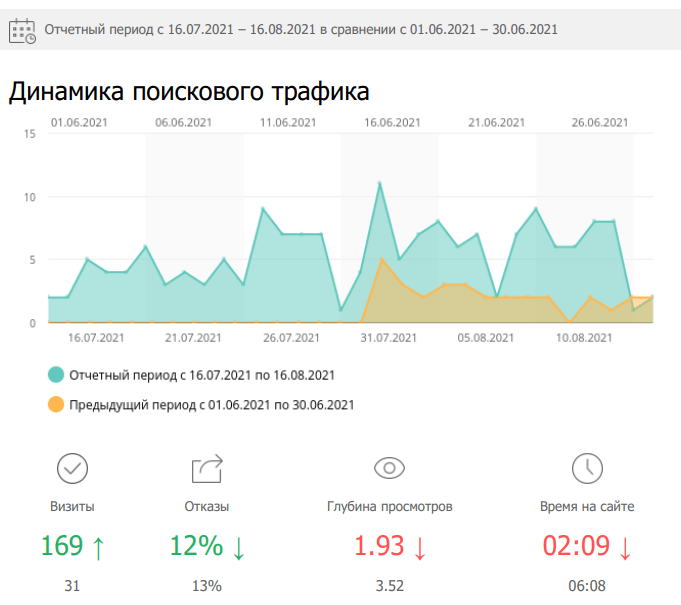Viewport: 681px width, 605px height.
Task: Click the red down arrow next to 1.93
Action: click(x=420, y=548)
